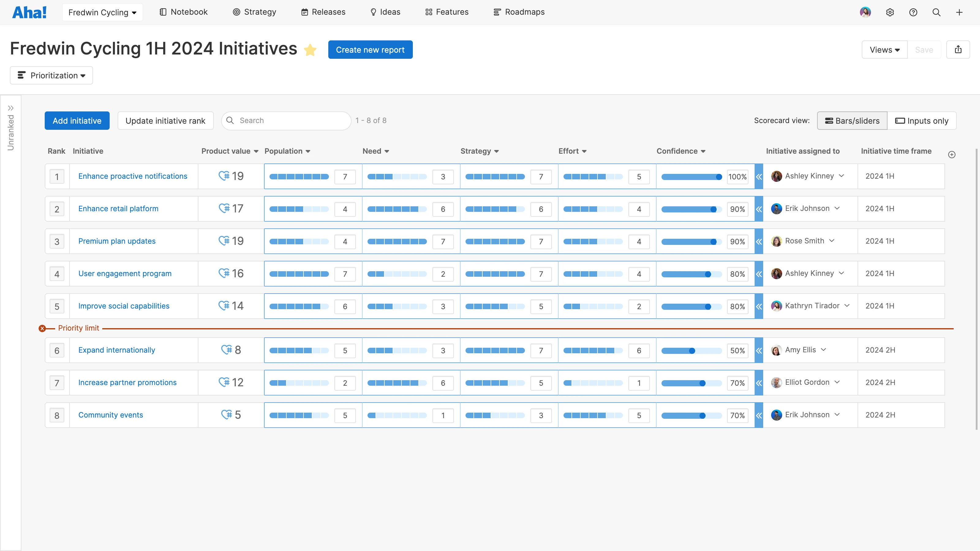Switch scorecard view to Inputs only

(x=922, y=121)
